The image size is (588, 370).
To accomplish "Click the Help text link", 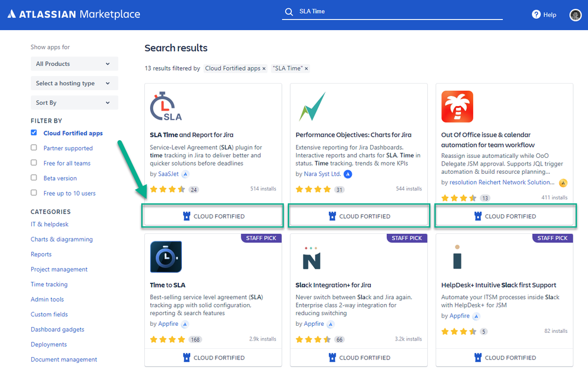I will coord(550,15).
